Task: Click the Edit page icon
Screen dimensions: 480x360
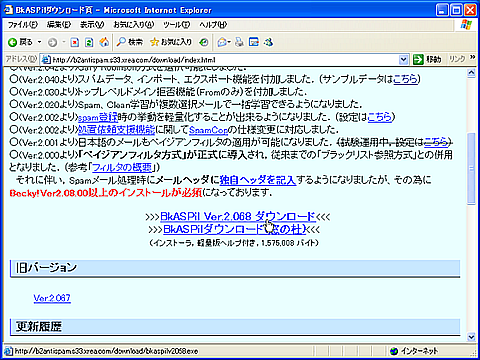Action: (x=254, y=42)
